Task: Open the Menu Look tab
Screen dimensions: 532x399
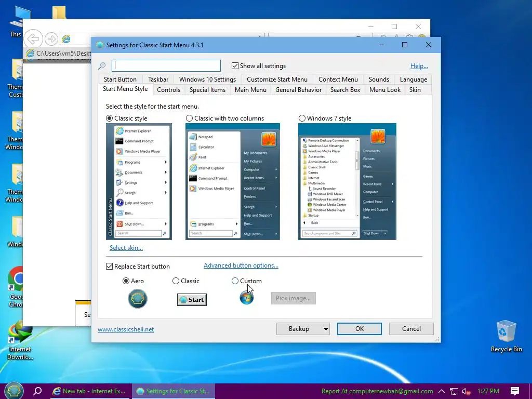Action: point(385,90)
